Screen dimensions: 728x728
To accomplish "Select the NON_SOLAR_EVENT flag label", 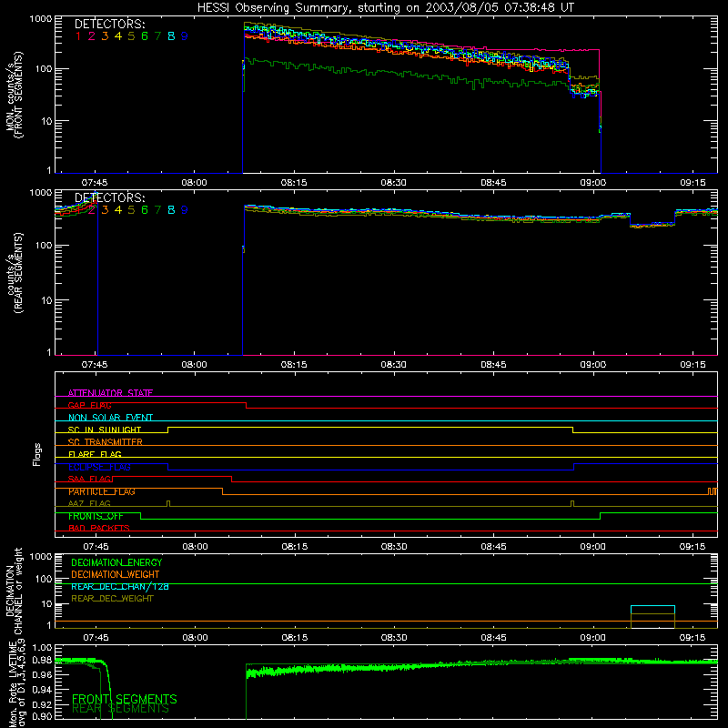I will pyautogui.click(x=110, y=418).
